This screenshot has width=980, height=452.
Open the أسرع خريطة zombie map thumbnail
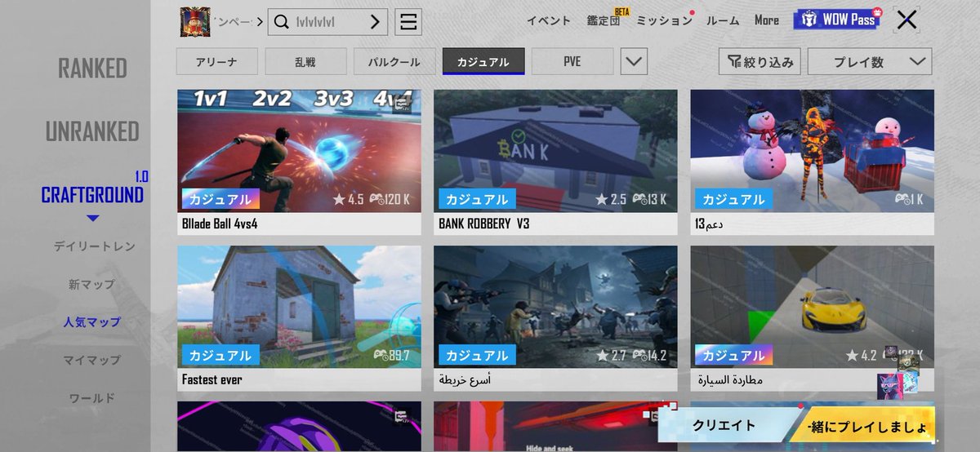[x=555, y=308]
